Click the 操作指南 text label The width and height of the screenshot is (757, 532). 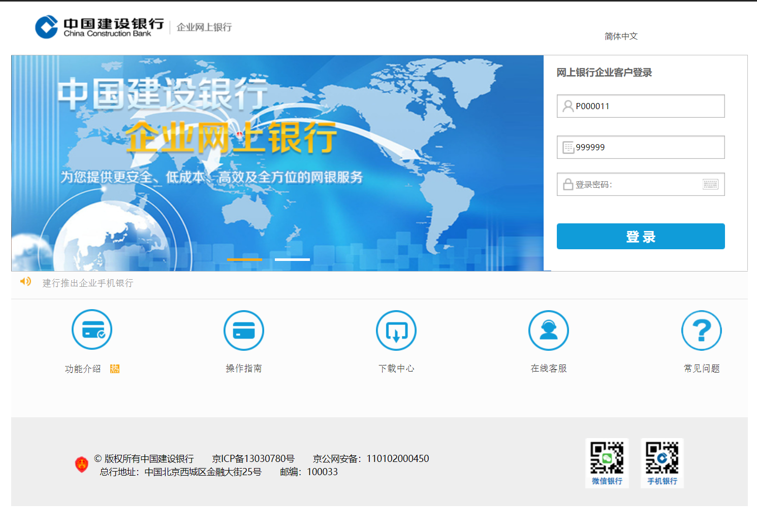tap(244, 368)
